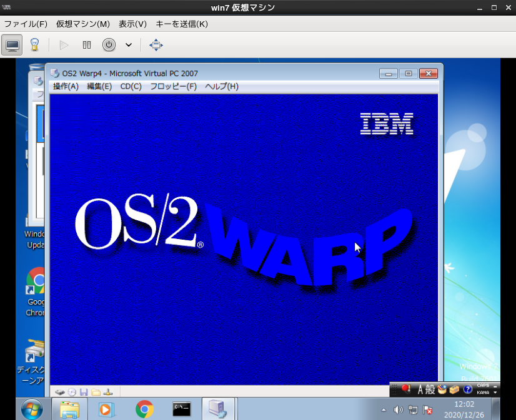This screenshot has width=516, height=420.
Task: Open Windows Explorer from the taskbar
Action: [x=69, y=409]
